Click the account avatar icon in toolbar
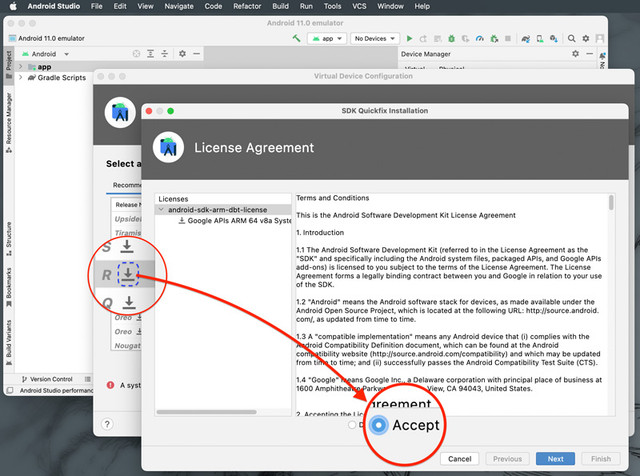Viewport: 640px width, 476px height. (x=600, y=38)
